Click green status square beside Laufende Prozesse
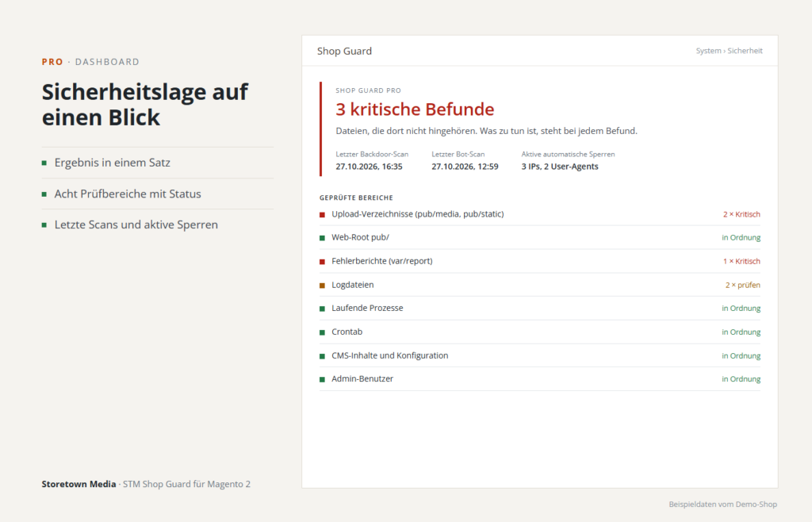This screenshot has height=522, width=812. tap(322, 309)
